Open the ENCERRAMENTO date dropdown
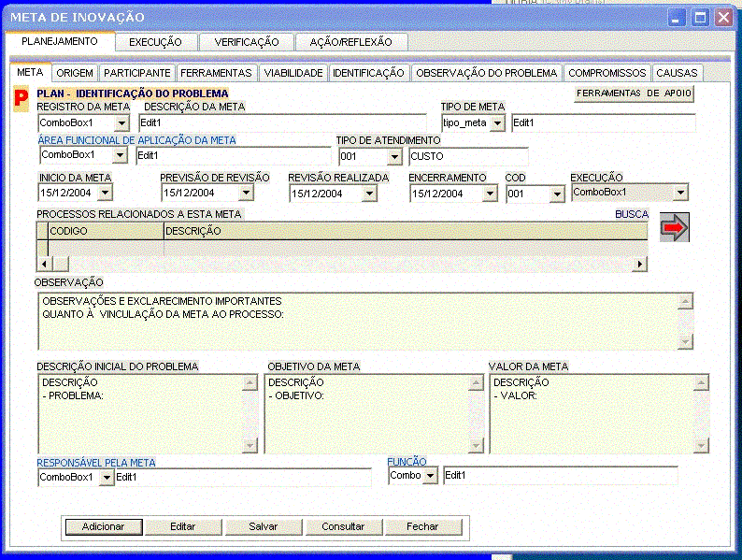The height and width of the screenshot is (560, 742). pos(491,194)
